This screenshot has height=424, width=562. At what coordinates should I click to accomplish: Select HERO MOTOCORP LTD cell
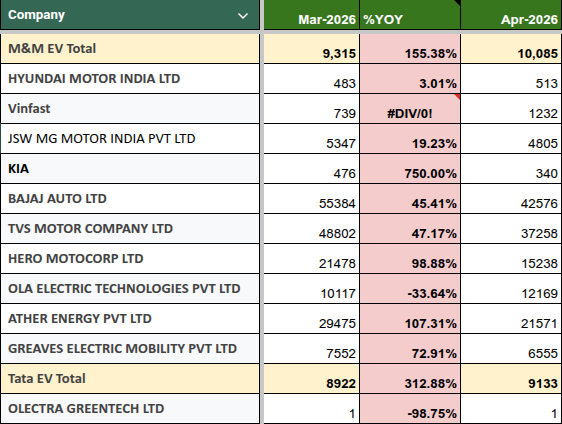point(130,259)
